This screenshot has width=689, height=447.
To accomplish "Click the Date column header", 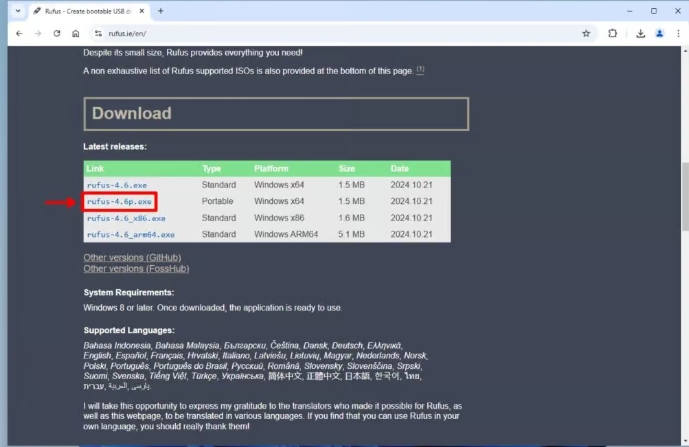I will click(x=399, y=169).
